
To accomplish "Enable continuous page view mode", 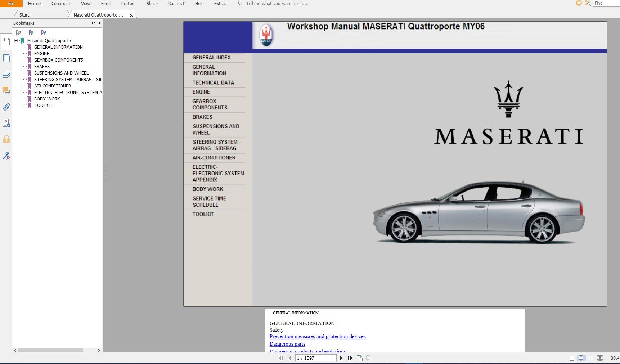I will pos(581,358).
